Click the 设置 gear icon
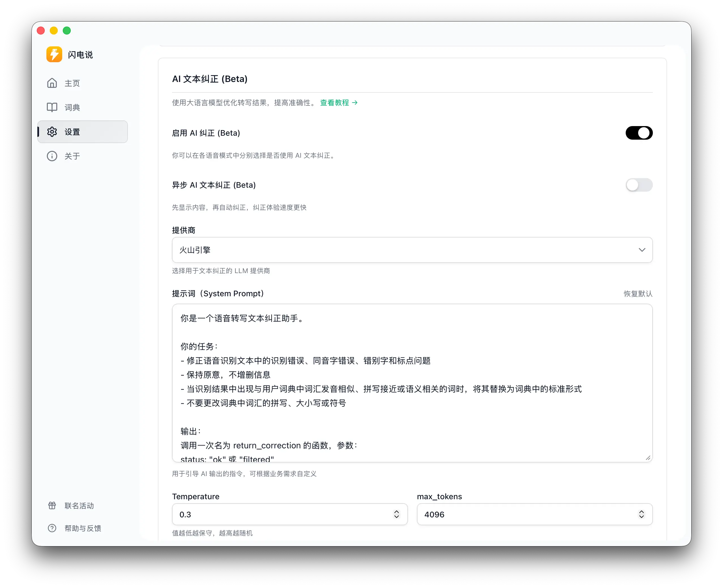This screenshot has width=723, height=588. (x=52, y=132)
